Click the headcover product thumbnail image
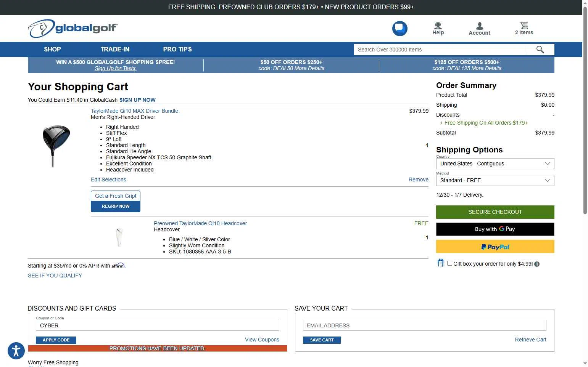Image resolution: width=588 pixels, height=367 pixels. coord(119,237)
